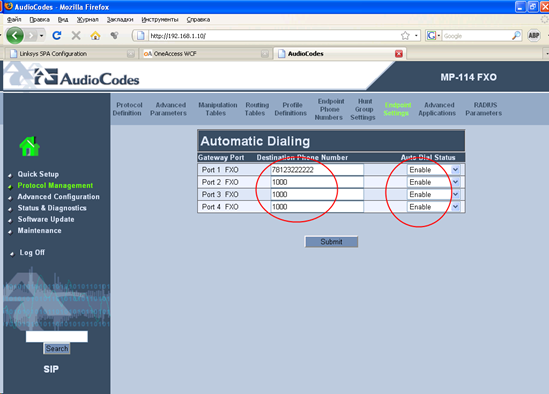The width and height of the screenshot is (549, 394).
Task: Open Port 4 Auto Dial Status dropdown
Action: (433, 207)
